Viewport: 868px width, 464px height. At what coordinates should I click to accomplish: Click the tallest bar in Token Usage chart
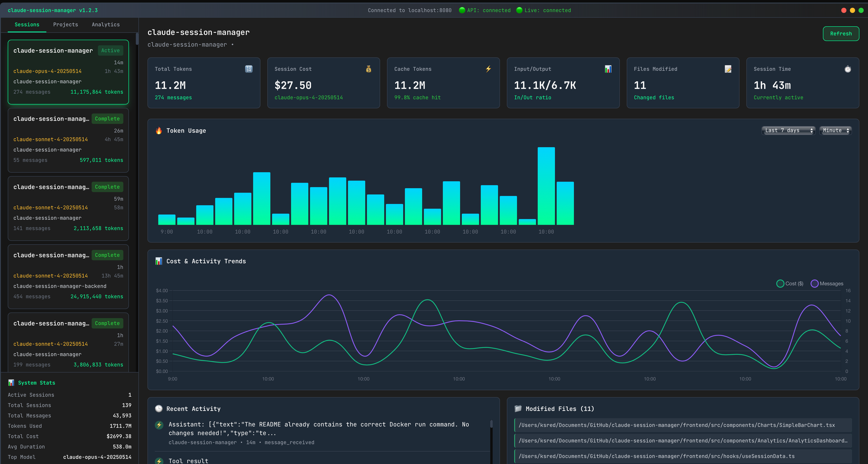click(546, 186)
